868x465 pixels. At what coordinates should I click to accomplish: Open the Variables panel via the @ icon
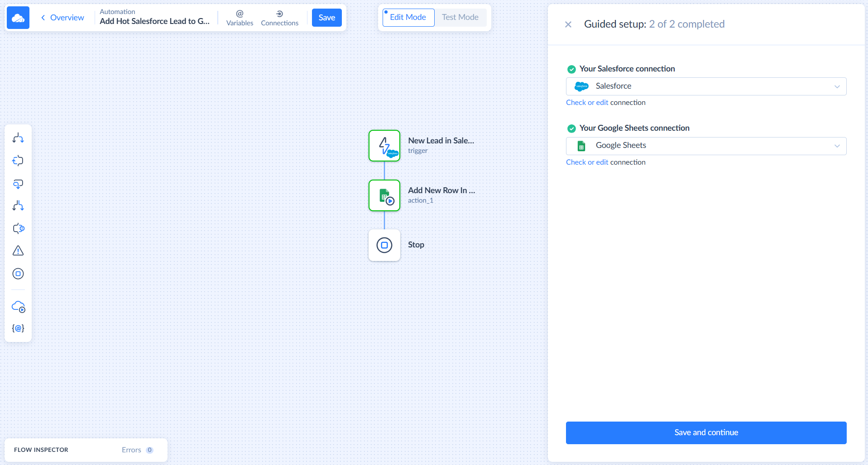pos(239,17)
